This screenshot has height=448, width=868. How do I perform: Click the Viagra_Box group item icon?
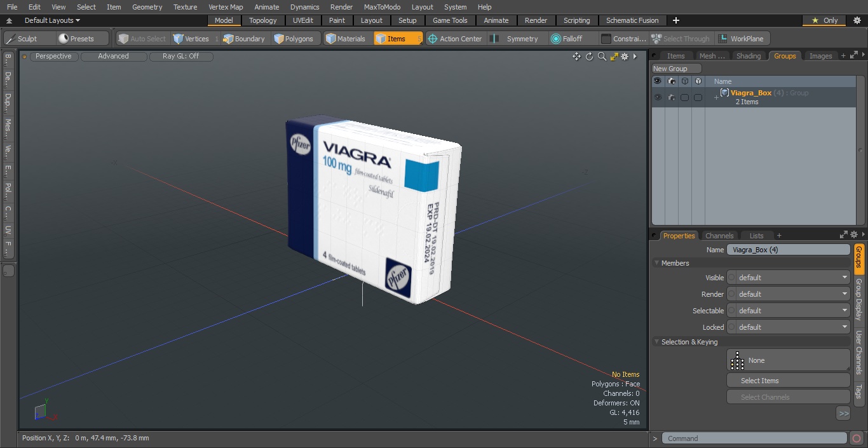click(724, 93)
